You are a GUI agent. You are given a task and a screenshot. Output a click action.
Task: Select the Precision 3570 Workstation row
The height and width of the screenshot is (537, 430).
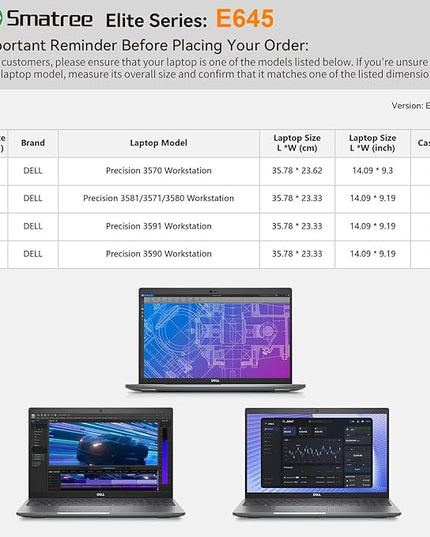[215, 171]
